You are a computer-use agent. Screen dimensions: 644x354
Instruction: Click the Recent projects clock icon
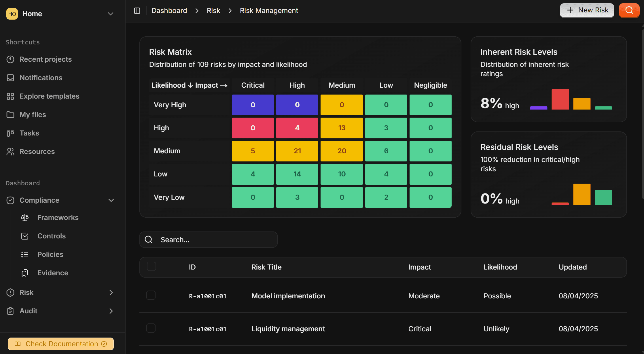(x=10, y=59)
